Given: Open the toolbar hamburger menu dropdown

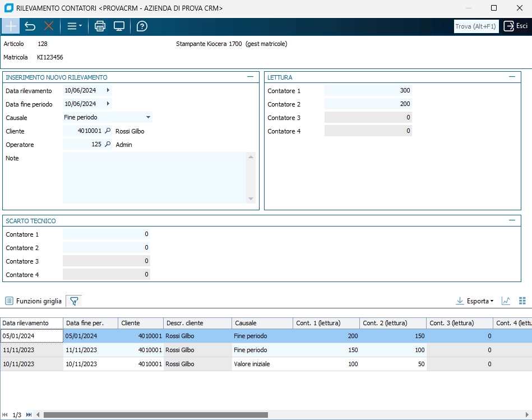Looking at the screenshot, I should [74, 26].
